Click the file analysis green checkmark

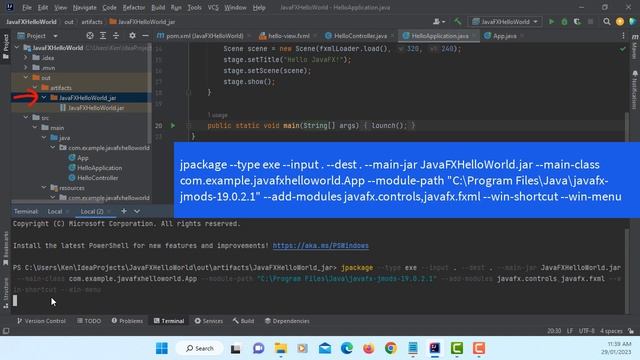pyautogui.click(x=622, y=49)
